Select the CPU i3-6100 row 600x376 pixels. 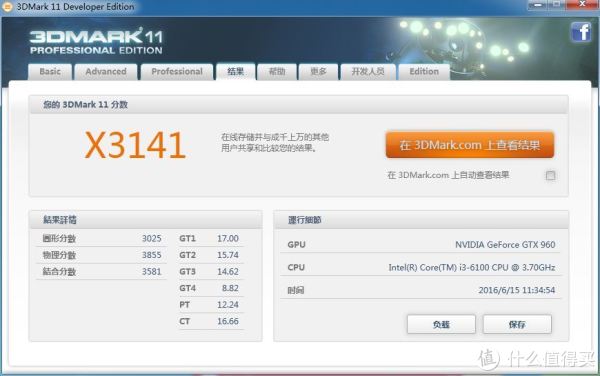tap(421, 267)
